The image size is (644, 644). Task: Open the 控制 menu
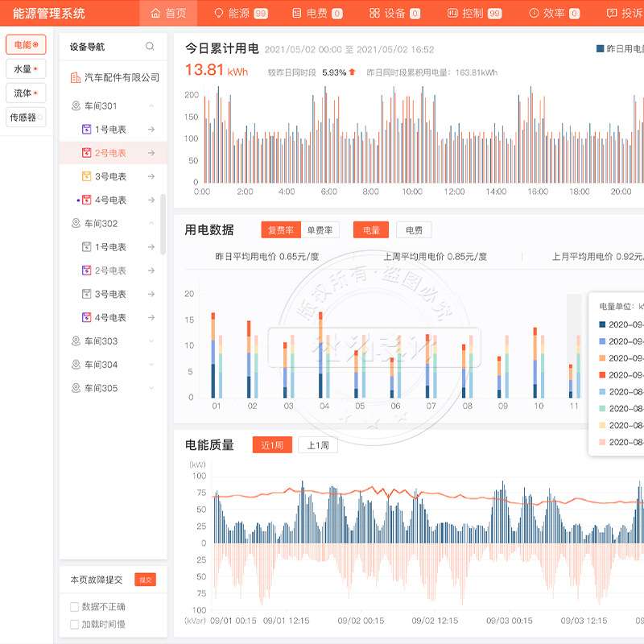[x=474, y=13]
